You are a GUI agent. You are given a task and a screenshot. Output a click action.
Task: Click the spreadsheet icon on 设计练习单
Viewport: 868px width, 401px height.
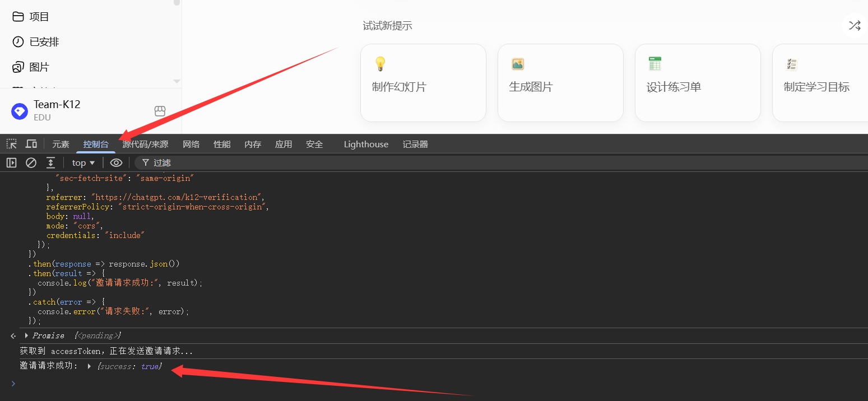point(655,64)
